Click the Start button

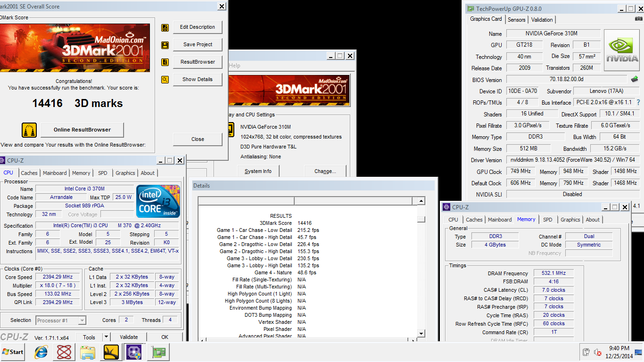(x=13, y=352)
